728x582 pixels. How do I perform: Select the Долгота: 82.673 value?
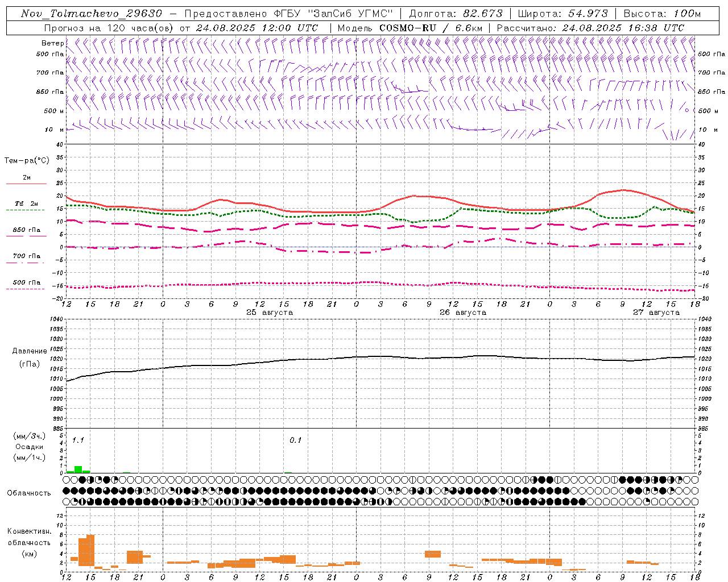tap(456, 14)
